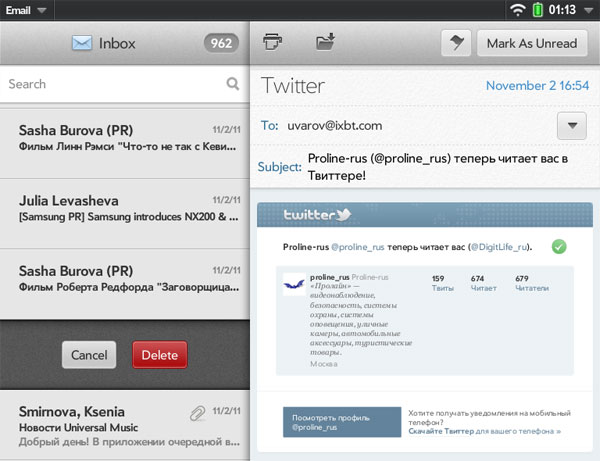Open Скачайте Твиттер для вашего телефона link

484,431
